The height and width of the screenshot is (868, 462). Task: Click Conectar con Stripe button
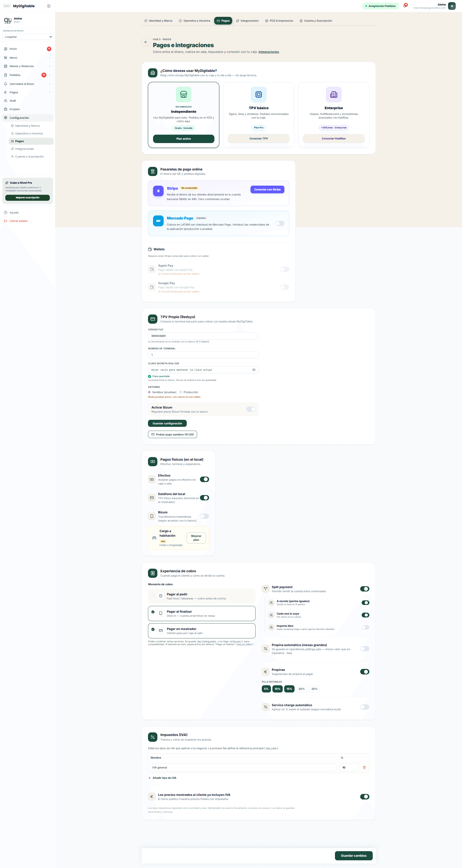(267, 189)
